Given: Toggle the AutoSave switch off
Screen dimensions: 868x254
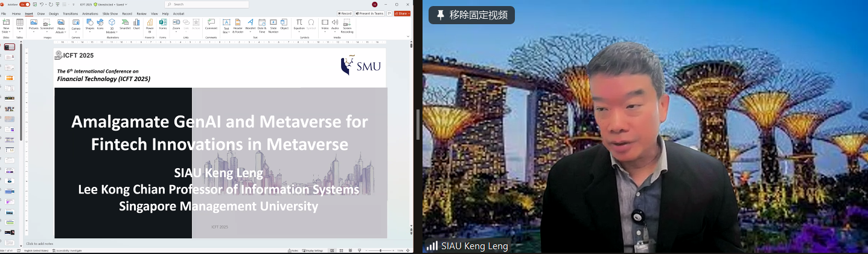Looking at the screenshot, I should (26, 4).
